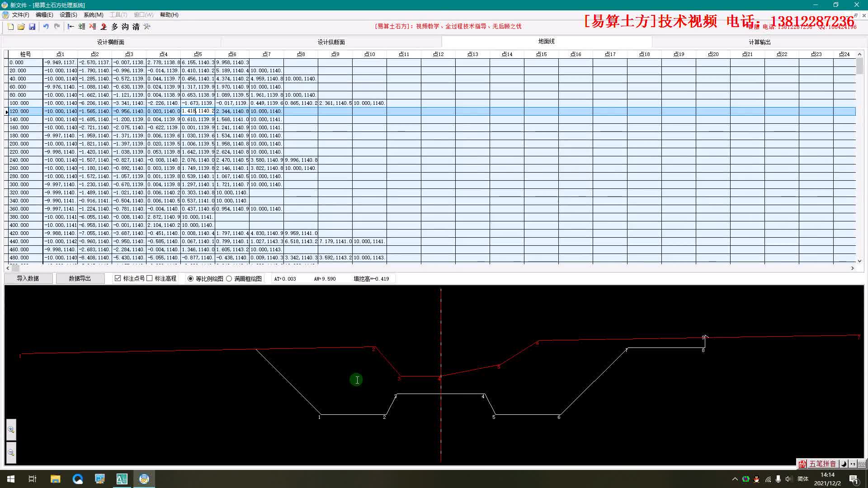Image resolution: width=868 pixels, height=488 pixels.
Task: Click the New File toolbar icon
Action: click(x=10, y=27)
